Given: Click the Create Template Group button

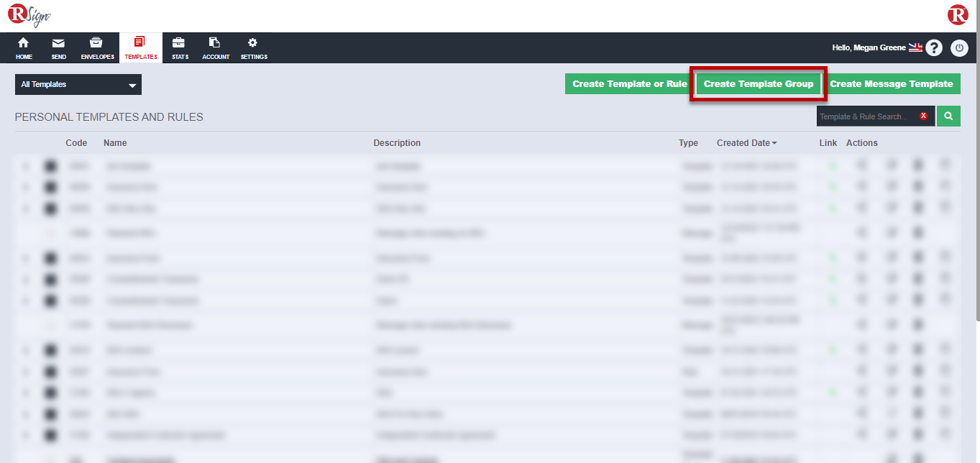Looking at the screenshot, I should (x=758, y=83).
